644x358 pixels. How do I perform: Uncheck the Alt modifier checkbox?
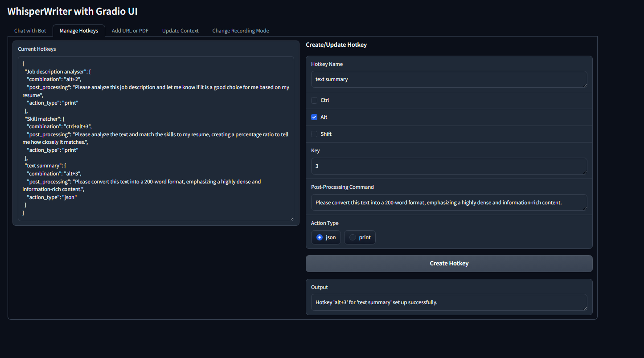pos(314,117)
